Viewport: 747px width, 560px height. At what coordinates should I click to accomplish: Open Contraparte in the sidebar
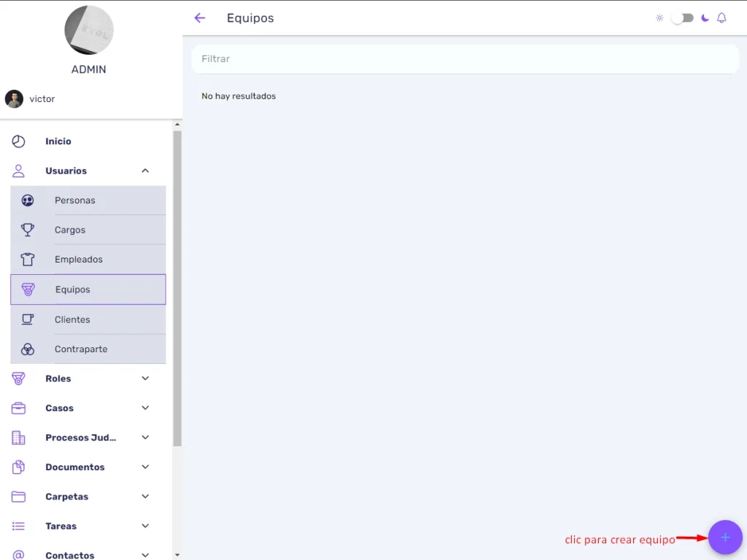pyautogui.click(x=88, y=349)
